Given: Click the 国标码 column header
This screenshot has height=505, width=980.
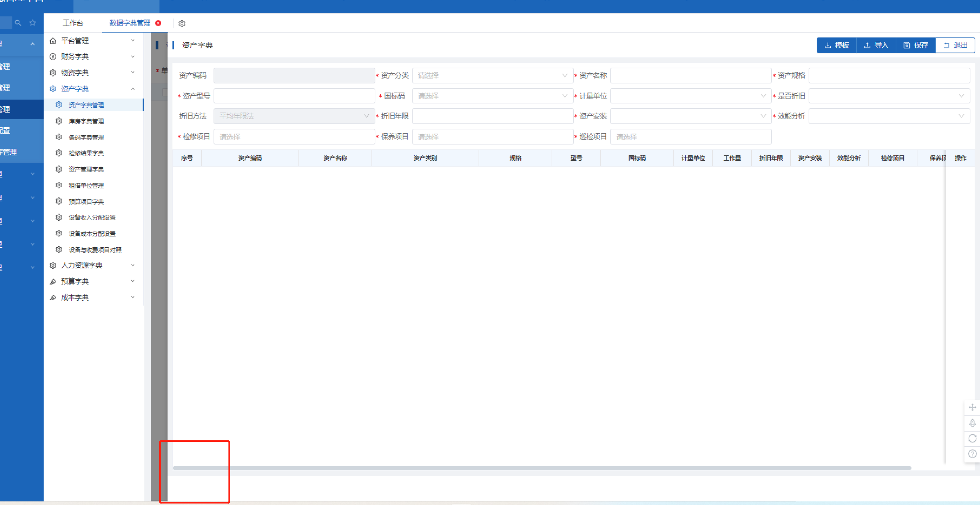Looking at the screenshot, I should point(637,158).
